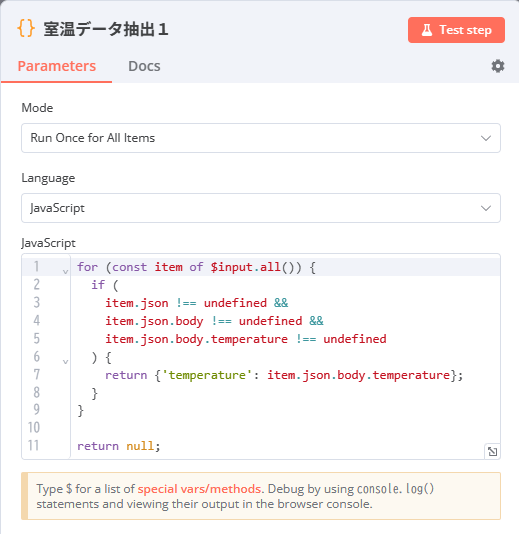Image resolution: width=519 pixels, height=534 pixels.
Task: Switch to the Docs tab
Action: [144, 66]
